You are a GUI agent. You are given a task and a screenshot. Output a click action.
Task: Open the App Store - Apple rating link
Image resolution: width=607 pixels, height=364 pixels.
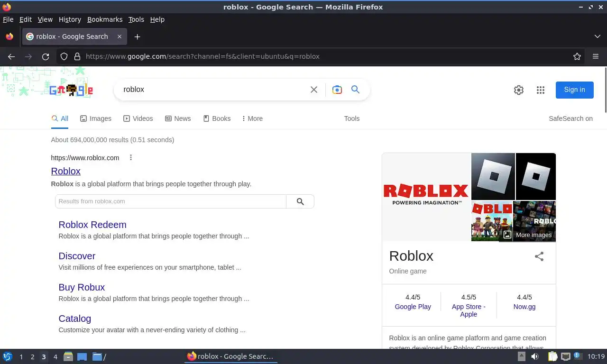pos(469,310)
